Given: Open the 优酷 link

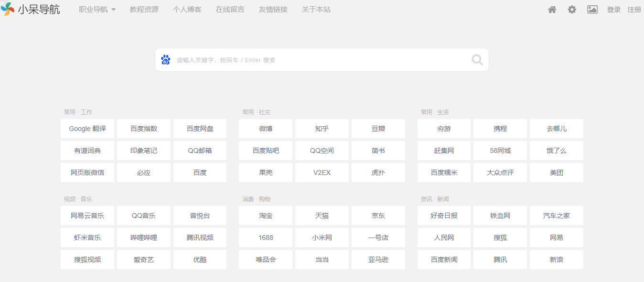Looking at the screenshot, I should 200,260.
